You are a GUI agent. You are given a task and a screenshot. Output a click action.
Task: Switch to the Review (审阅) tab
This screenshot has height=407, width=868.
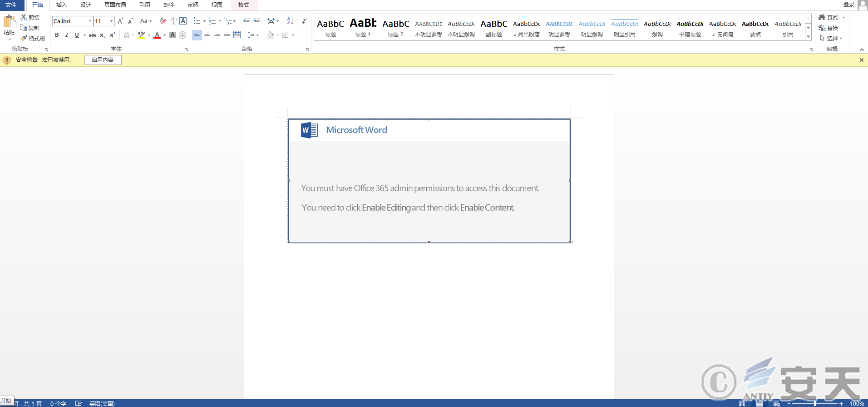click(x=193, y=5)
